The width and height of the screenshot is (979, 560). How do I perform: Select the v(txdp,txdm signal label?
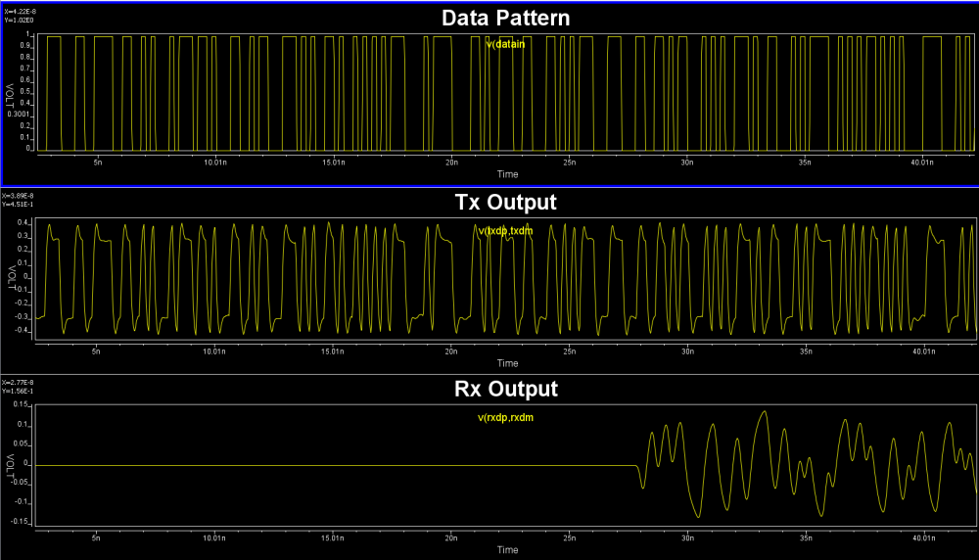click(506, 231)
